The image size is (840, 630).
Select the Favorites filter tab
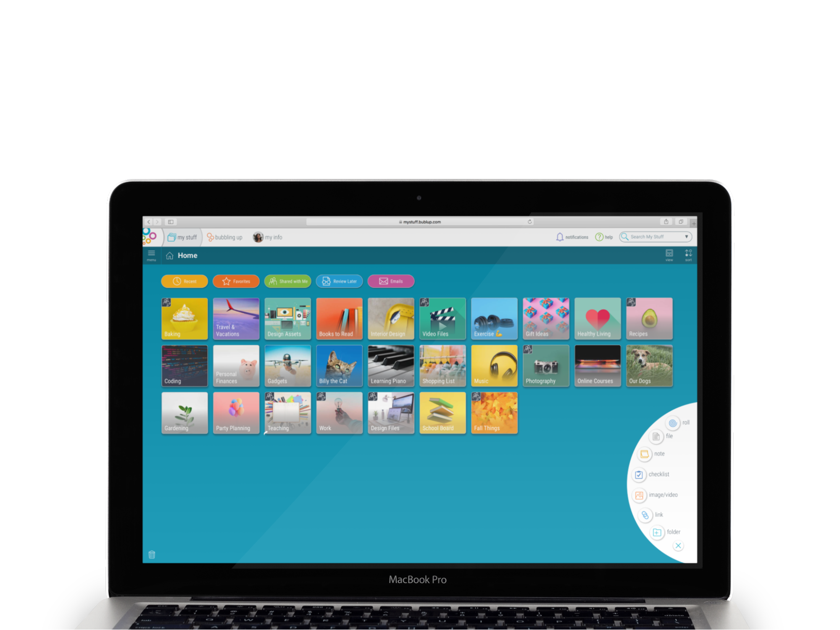pyautogui.click(x=237, y=281)
